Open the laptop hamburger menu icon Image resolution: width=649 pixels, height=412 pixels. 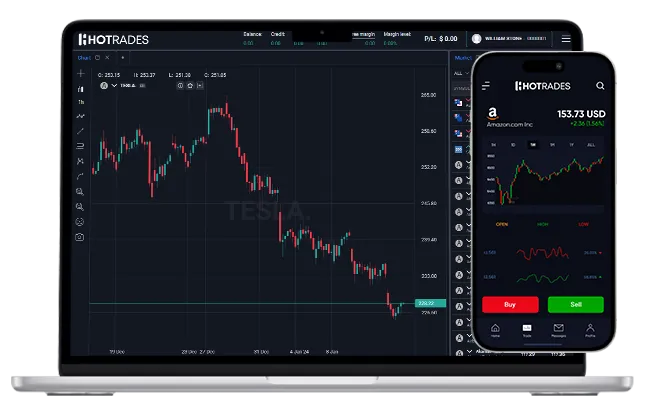pos(565,39)
